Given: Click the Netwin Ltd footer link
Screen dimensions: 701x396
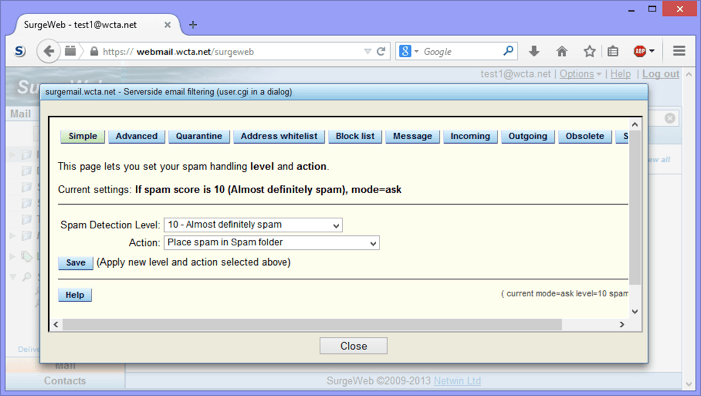Looking at the screenshot, I should [457, 381].
